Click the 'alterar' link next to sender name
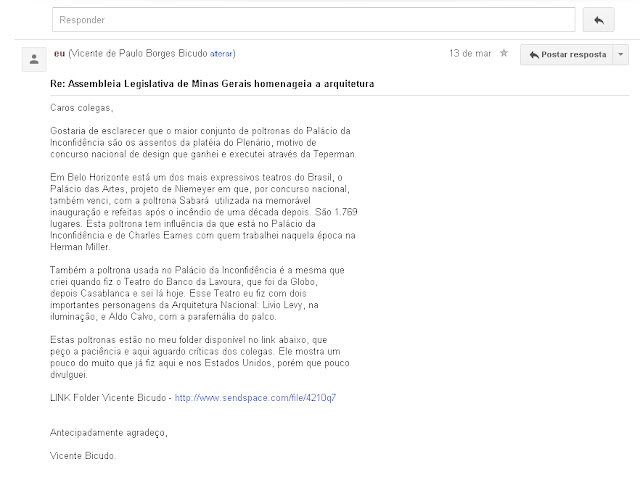Screen dimensions: 640x496 pos(221,54)
